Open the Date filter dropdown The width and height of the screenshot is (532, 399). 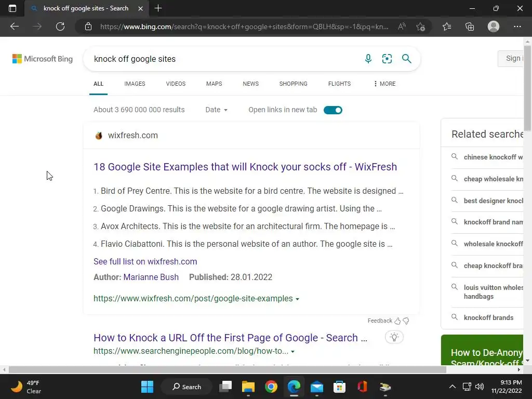tap(216, 110)
